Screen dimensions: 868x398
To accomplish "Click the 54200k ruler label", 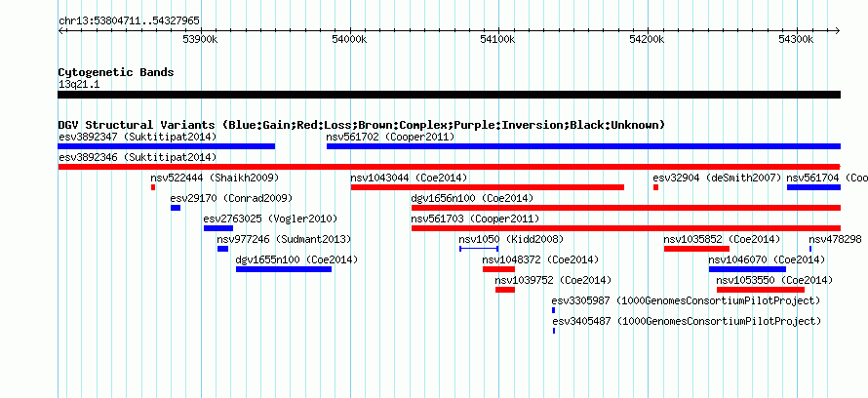I will [648, 39].
